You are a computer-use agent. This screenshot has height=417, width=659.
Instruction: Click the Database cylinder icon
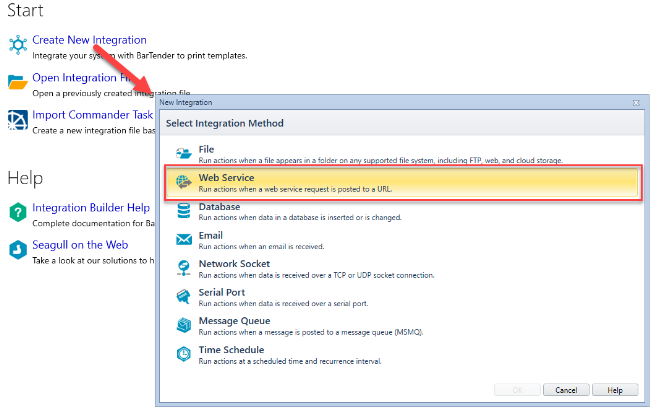[x=184, y=211]
